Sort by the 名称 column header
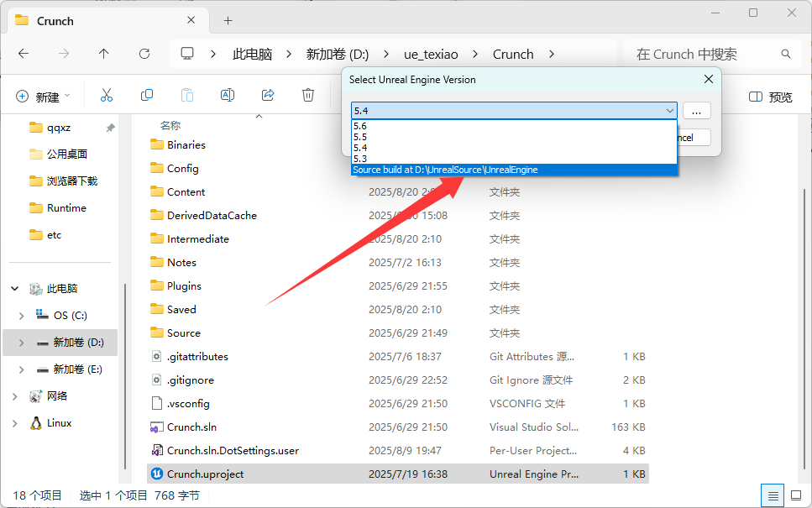812x508 pixels. [x=170, y=125]
